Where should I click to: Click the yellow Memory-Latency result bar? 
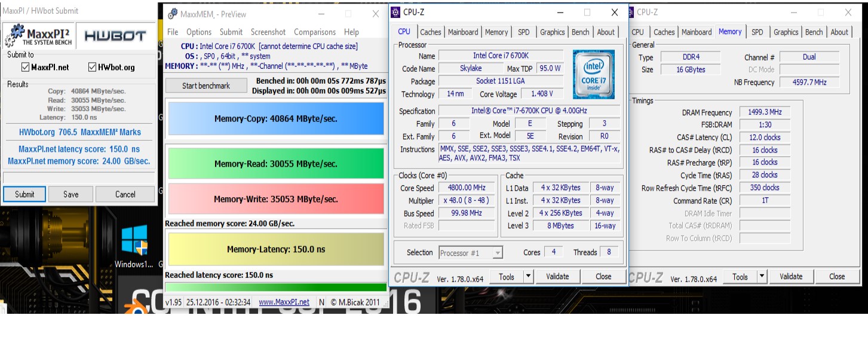pyautogui.click(x=276, y=249)
